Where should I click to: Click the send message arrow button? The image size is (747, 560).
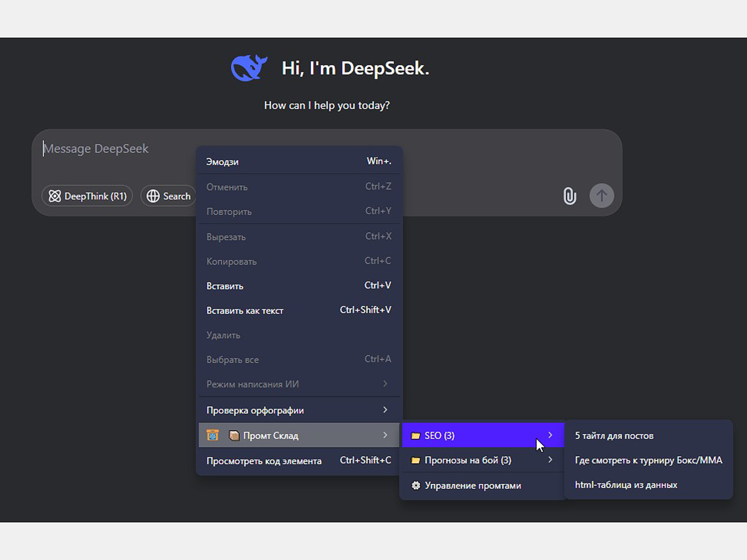(601, 195)
